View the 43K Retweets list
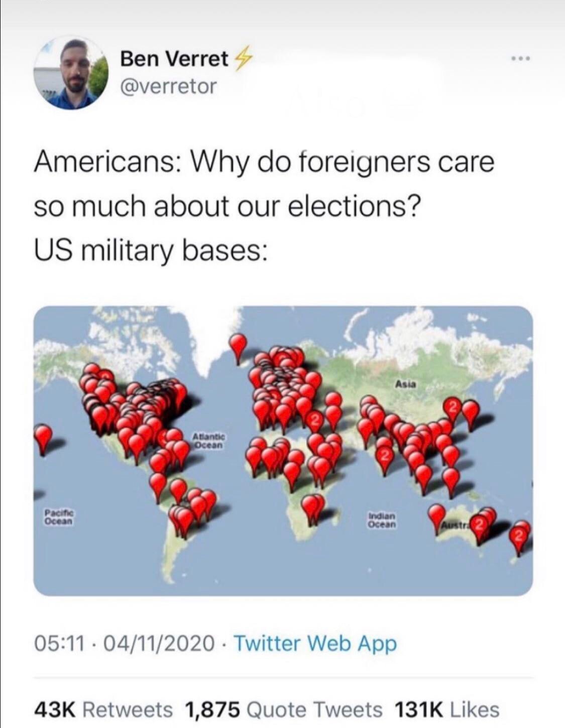 tap(103, 709)
